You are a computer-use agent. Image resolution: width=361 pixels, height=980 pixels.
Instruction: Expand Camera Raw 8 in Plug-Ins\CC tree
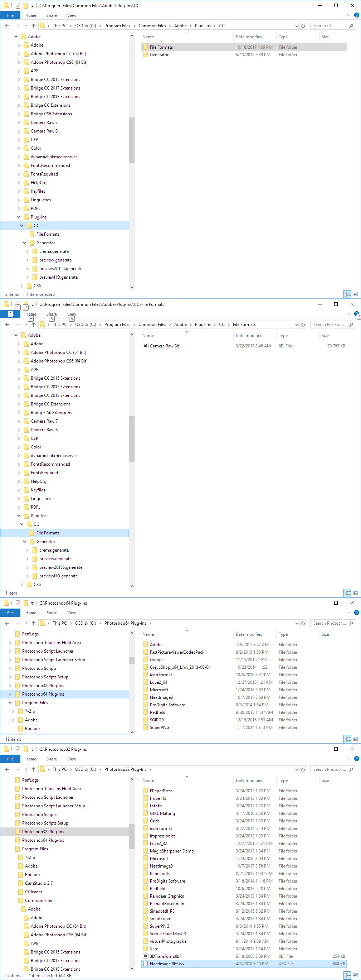pyautogui.click(x=19, y=131)
